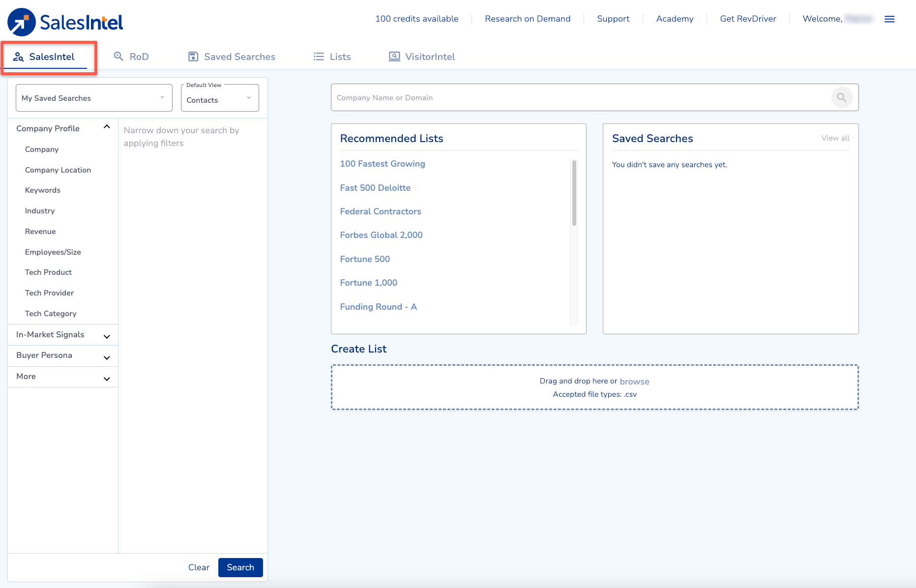Open the hamburger menu
Viewport: 916px width, 588px height.
click(890, 19)
